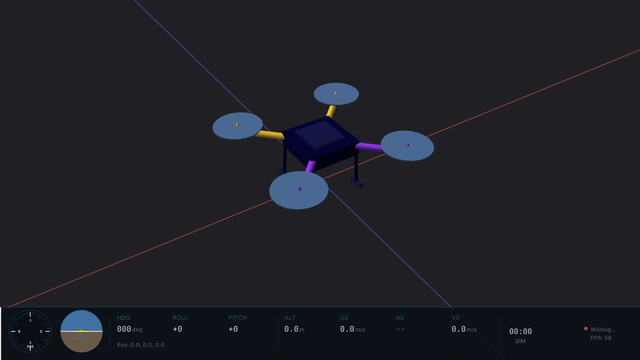This screenshot has width=640, height=360.
Task: Select the rear rotor with yellow arm
Action: [336, 94]
